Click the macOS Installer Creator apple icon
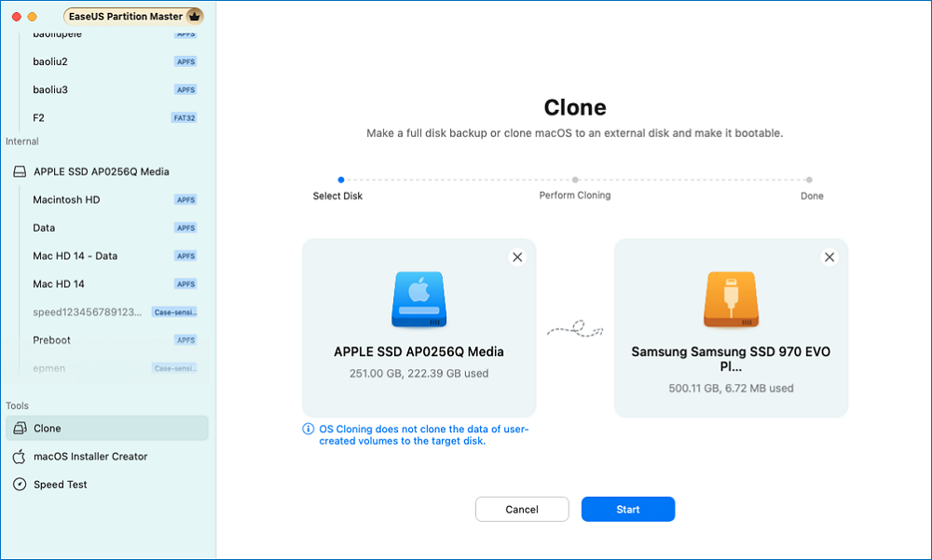The height and width of the screenshot is (560, 932). 20,457
